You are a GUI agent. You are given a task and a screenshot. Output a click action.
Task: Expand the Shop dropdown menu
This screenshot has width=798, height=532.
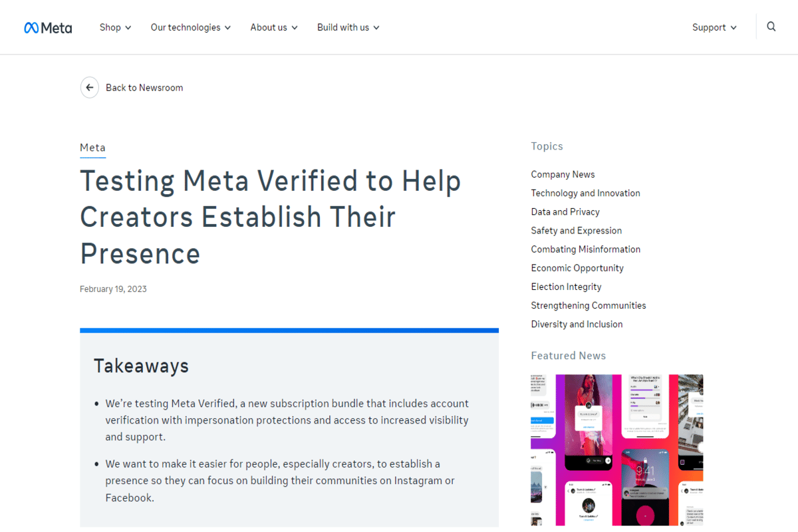point(116,27)
